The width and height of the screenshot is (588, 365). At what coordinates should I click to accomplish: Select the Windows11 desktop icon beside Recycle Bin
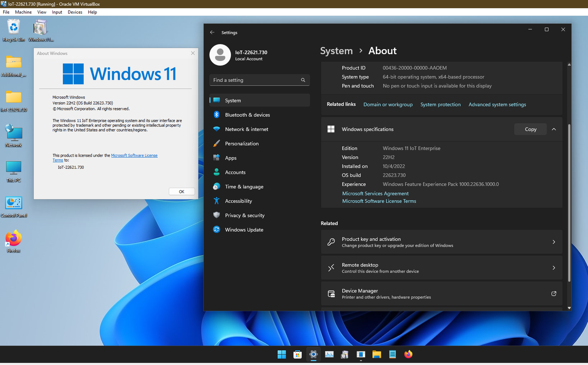pos(40,30)
